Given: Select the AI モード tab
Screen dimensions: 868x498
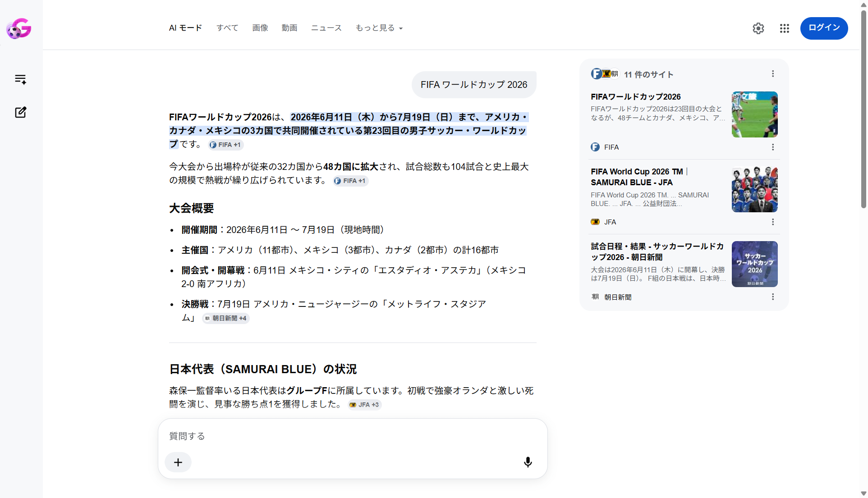Looking at the screenshot, I should click(x=185, y=28).
